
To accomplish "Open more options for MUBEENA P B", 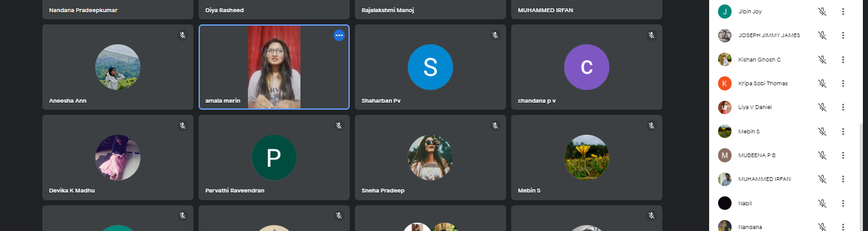I will pyautogui.click(x=843, y=155).
